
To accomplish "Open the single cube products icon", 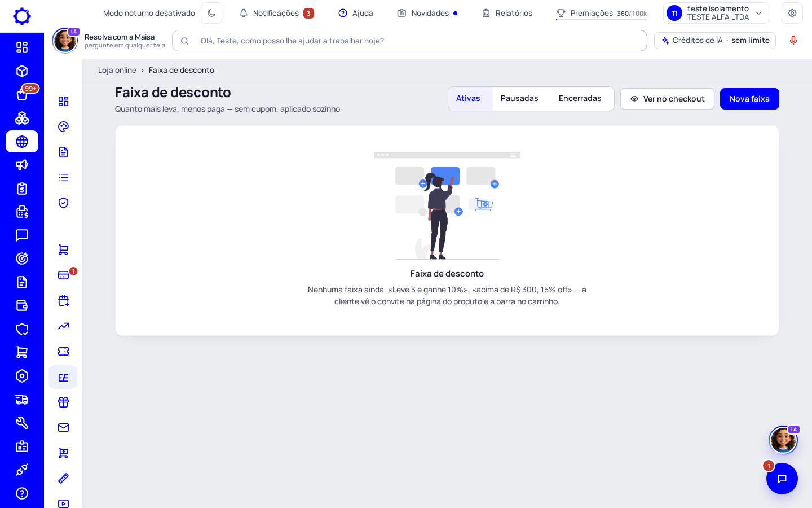I will [x=22, y=71].
